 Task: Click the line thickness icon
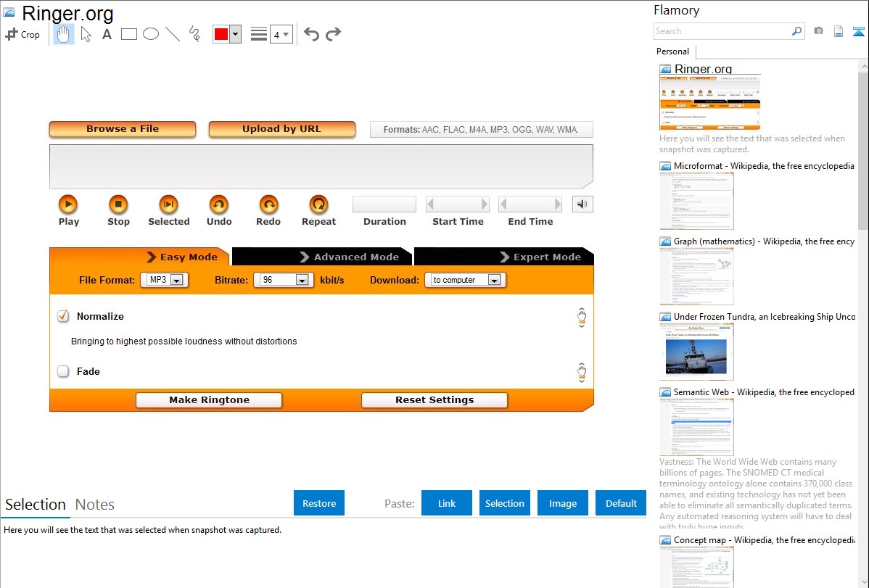point(259,34)
